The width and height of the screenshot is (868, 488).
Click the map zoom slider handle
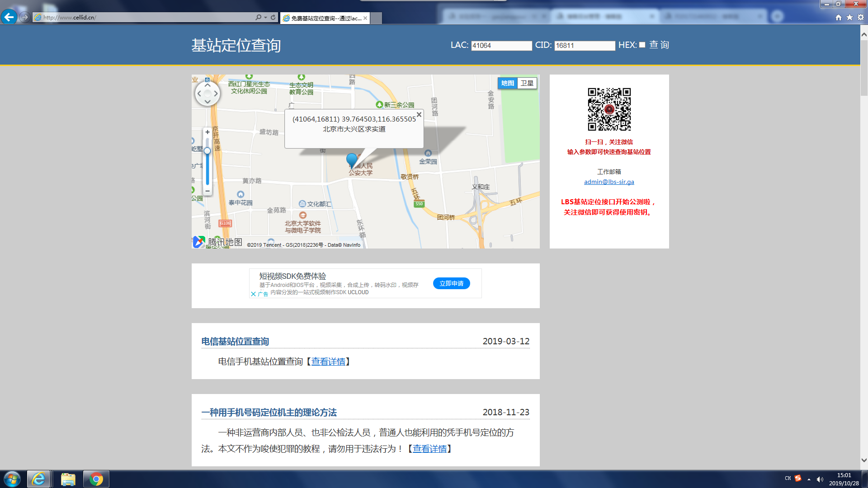tap(207, 151)
